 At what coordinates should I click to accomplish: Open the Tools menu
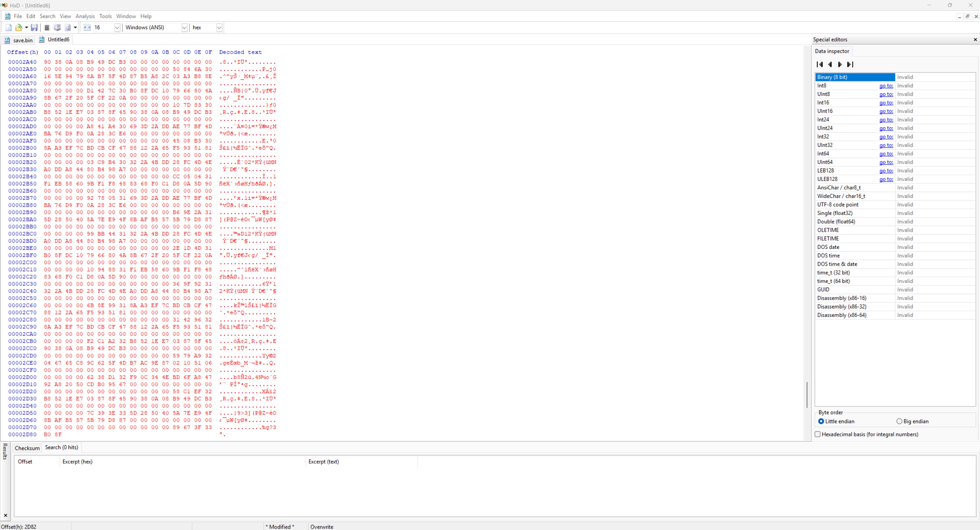(105, 16)
